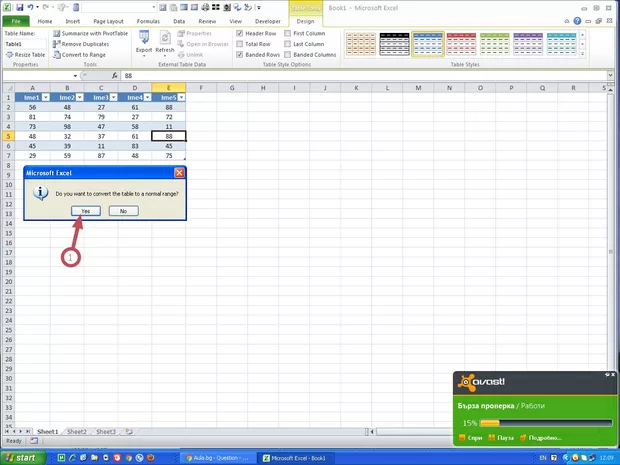Toggle the Header Row checkbox
This screenshot has height=465, width=620.
[x=239, y=33]
